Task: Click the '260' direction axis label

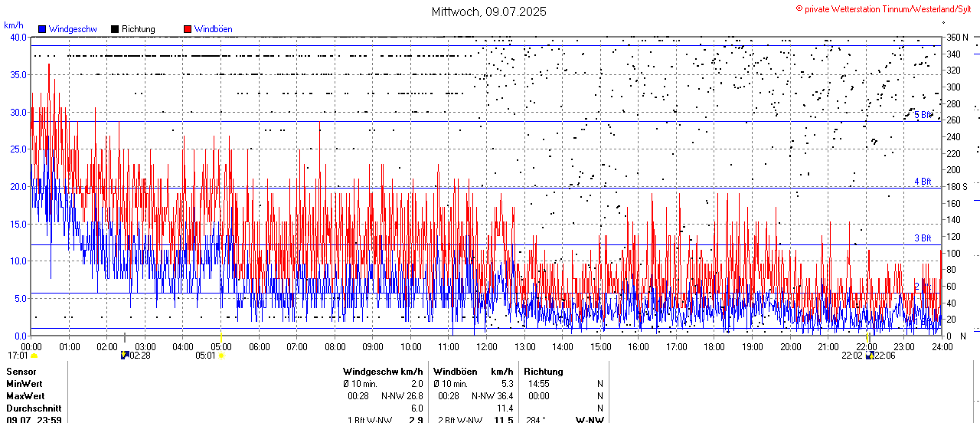Action: point(953,120)
